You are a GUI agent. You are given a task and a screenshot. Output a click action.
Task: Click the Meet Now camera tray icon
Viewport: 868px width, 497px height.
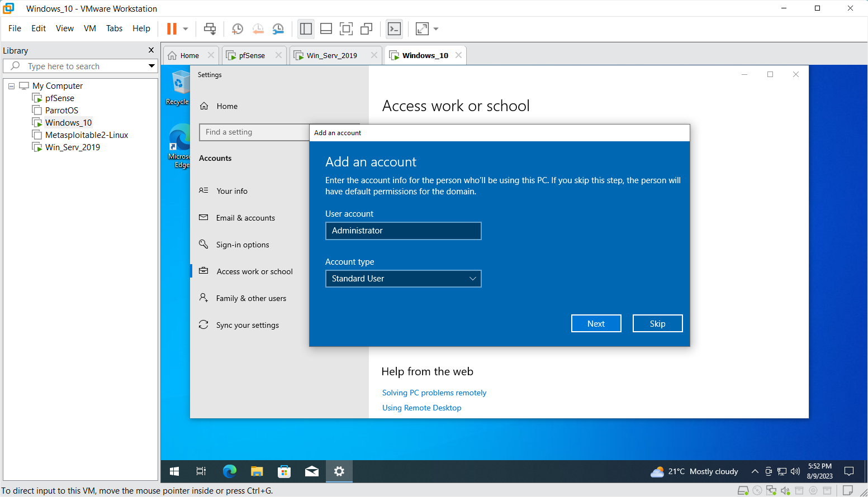[x=769, y=471]
